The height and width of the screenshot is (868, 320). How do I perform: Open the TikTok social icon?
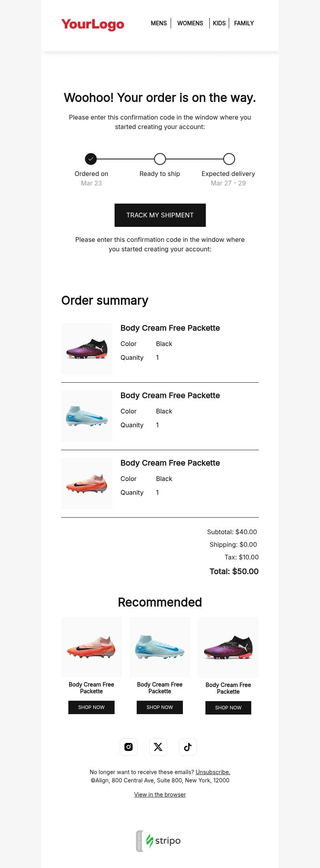coord(188,747)
